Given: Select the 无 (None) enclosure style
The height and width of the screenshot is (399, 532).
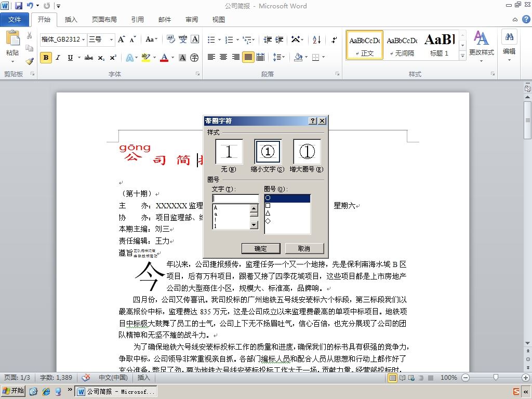Looking at the screenshot, I should click(x=229, y=152).
